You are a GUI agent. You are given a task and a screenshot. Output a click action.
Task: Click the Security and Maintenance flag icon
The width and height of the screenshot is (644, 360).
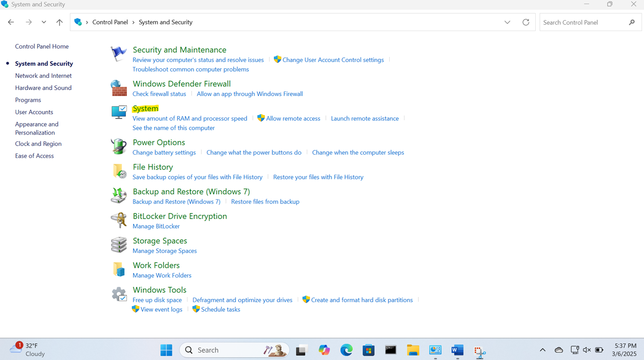click(118, 53)
